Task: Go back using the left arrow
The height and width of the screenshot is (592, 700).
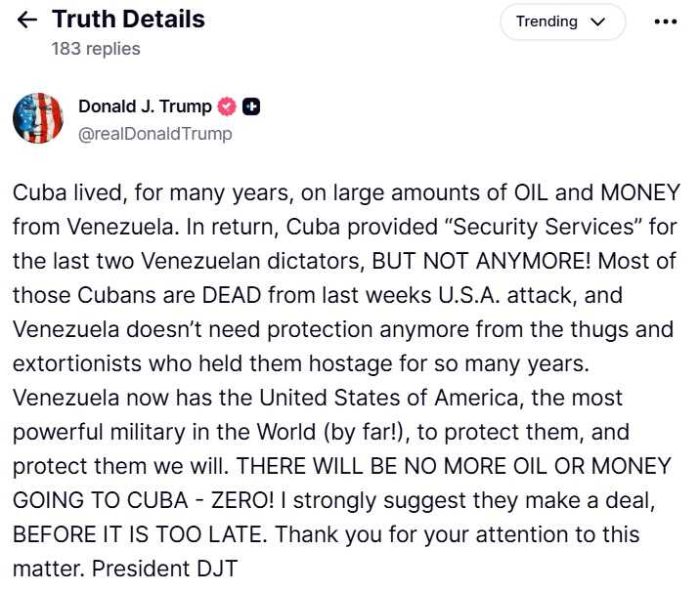Action: coord(27,21)
